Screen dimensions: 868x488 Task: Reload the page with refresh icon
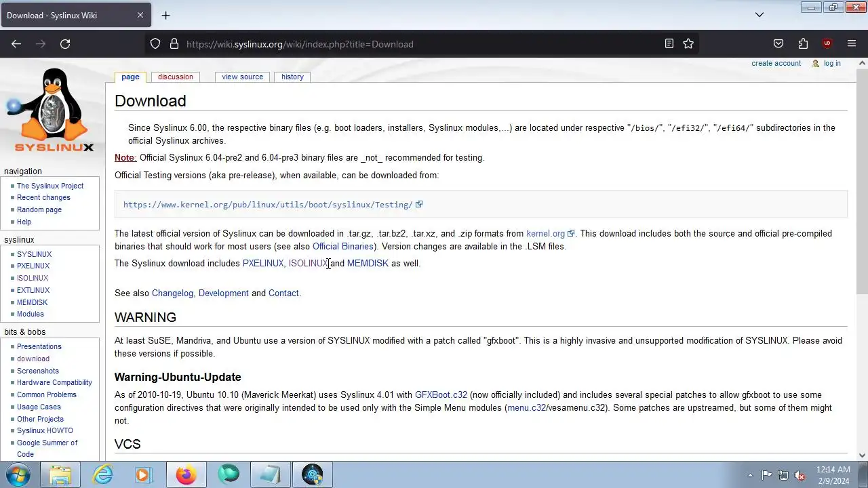point(65,44)
